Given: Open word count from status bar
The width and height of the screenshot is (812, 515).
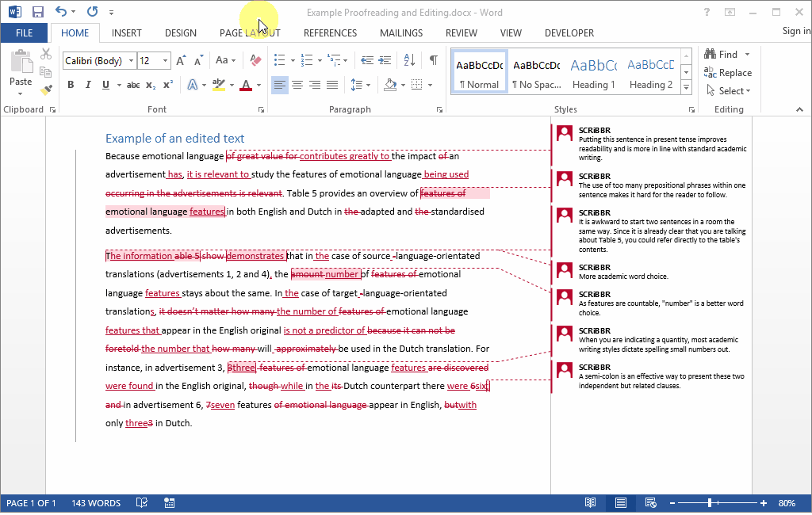Looking at the screenshot, I should click(95, 502).
